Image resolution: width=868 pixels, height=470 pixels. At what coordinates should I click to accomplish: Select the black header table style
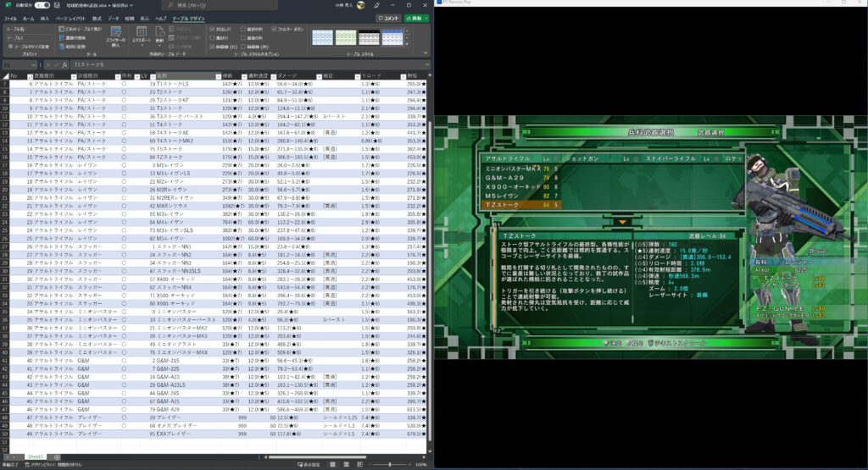point(369,37)
